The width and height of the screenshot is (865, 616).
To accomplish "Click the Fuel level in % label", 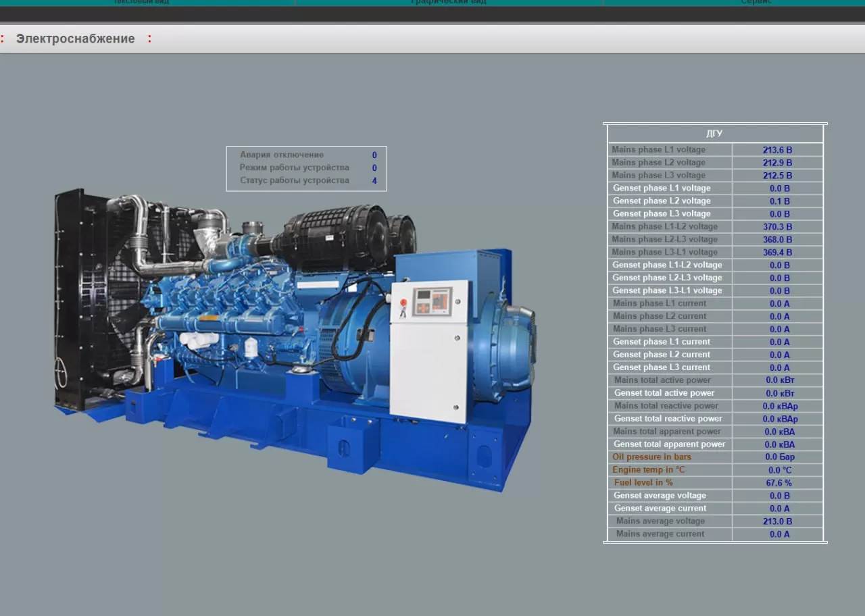I will click(x=643, y=482).
